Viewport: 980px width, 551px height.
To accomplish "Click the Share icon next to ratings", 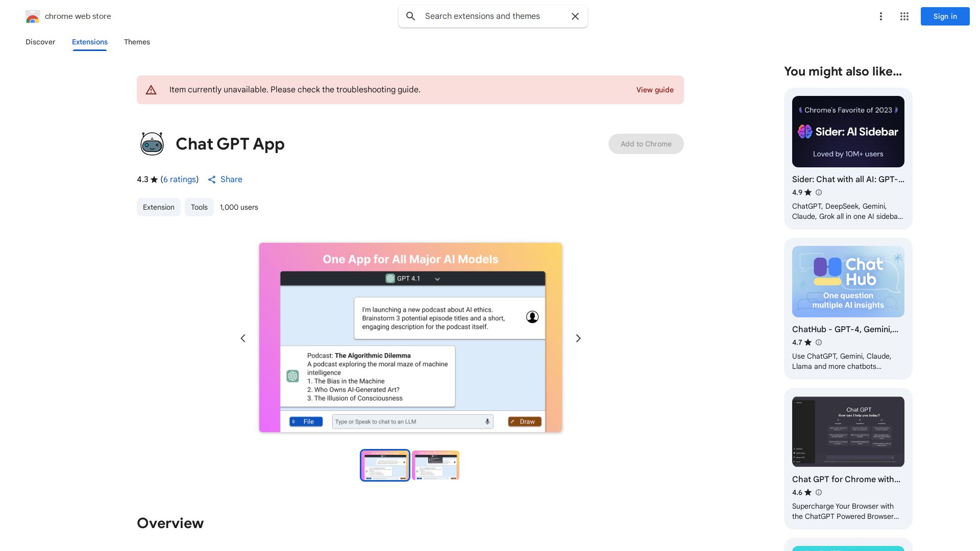I will (x=212, y=180).
